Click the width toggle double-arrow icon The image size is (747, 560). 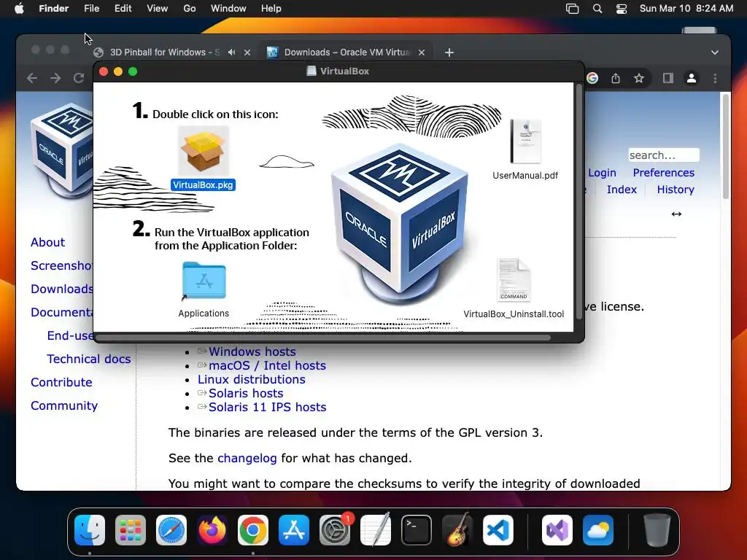[676, 214]
